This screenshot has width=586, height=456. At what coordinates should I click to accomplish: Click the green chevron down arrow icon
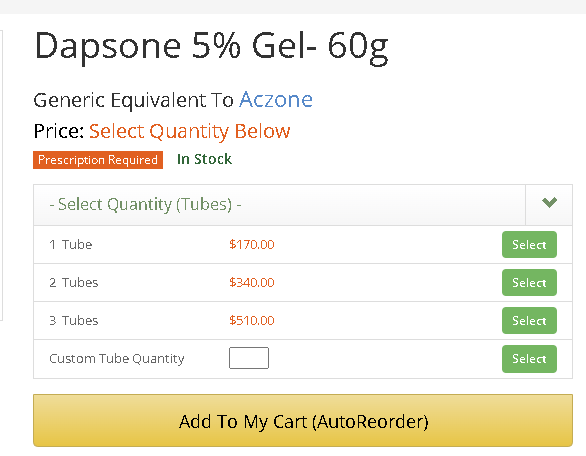tap(549, 202)
